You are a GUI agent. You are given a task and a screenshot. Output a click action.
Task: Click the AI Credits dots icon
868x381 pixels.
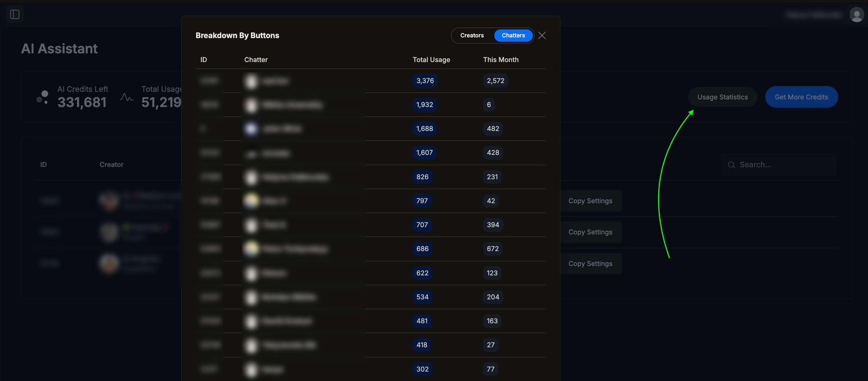pyautogui.click(x=42, y=97)
